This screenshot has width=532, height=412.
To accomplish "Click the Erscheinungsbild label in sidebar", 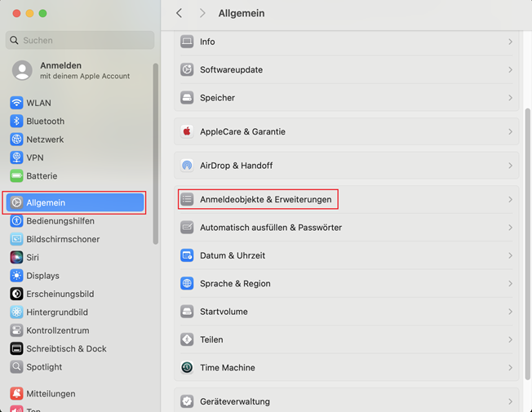I will (x=60, y=294).
